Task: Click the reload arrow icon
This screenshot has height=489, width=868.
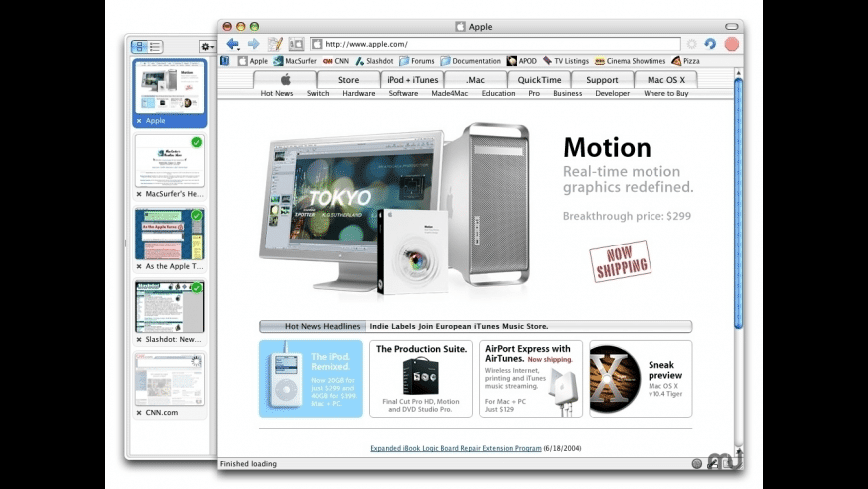Action: click(x=710, y=44)
